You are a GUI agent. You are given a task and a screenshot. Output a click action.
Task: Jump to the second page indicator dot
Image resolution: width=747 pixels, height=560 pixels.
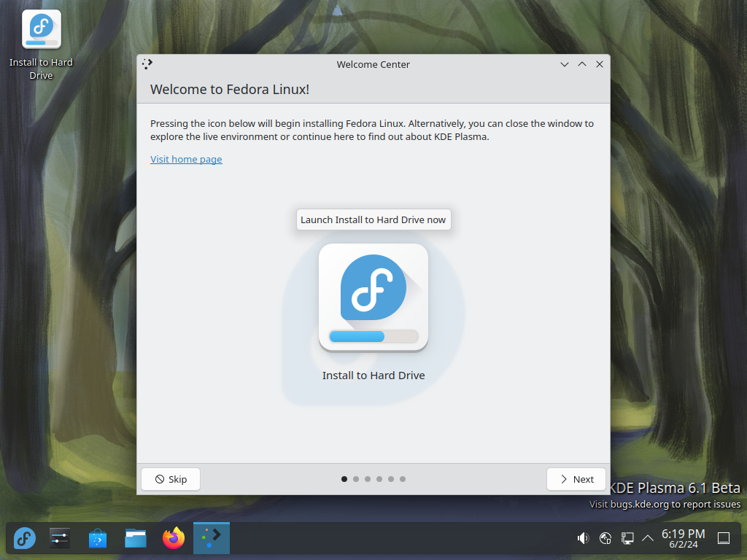[356, 479]
